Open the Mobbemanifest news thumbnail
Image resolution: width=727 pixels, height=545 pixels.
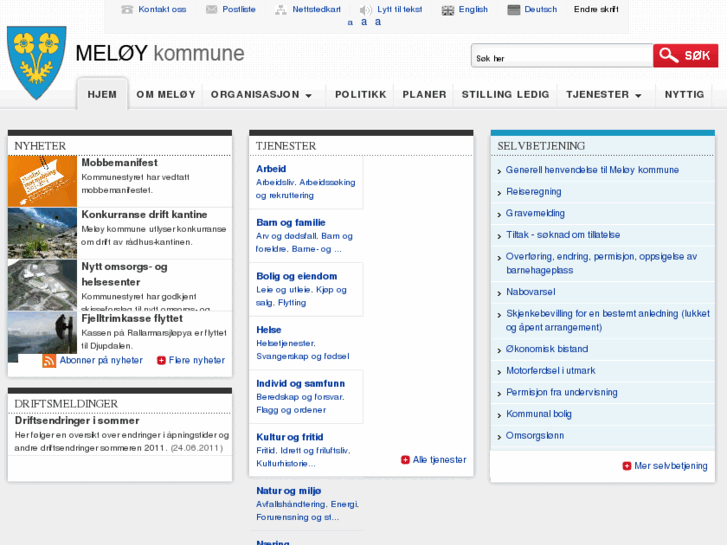tap(42, 181)
